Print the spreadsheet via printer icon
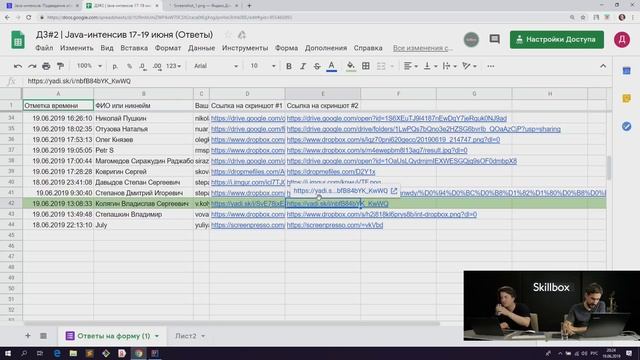Screen dimensions: 640x360 coord(46,66)
